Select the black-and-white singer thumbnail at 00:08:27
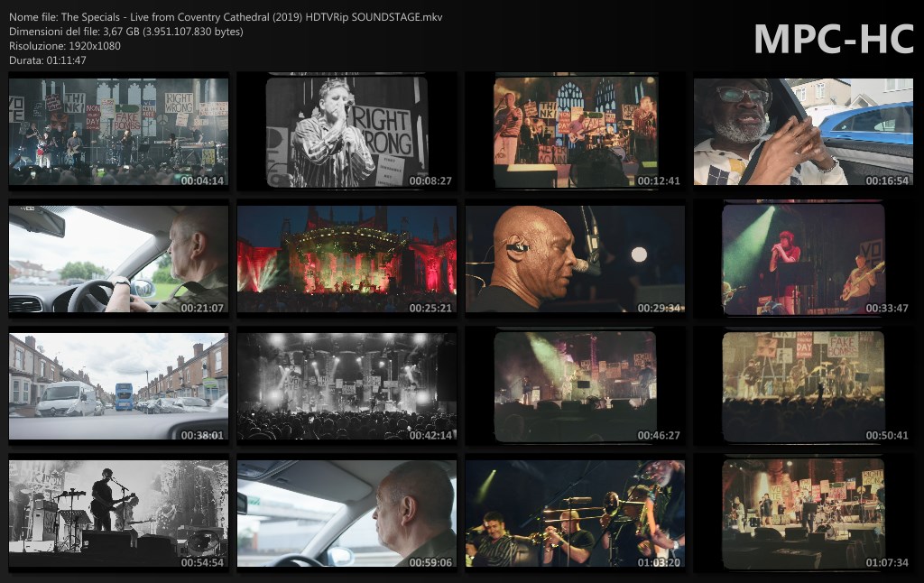 pos(346,132)
